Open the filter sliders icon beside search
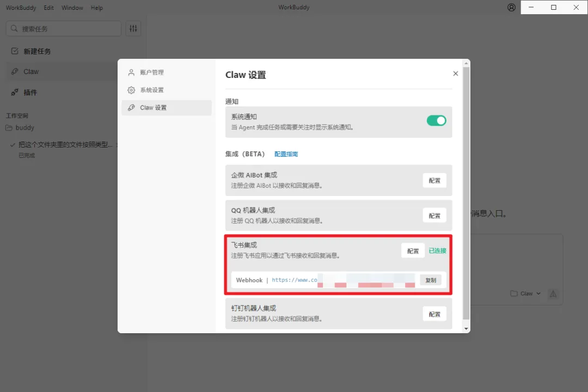 point(133,28)
